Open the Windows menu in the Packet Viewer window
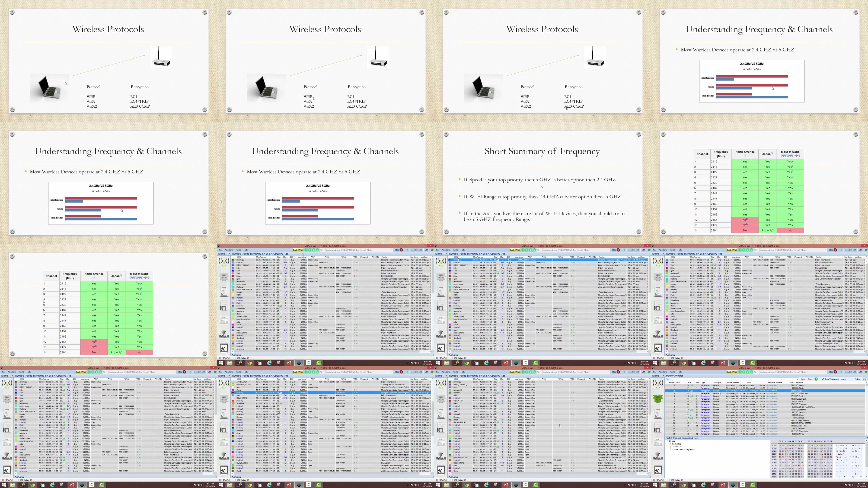This screenshot has width=868, height=488. (663, 372)
